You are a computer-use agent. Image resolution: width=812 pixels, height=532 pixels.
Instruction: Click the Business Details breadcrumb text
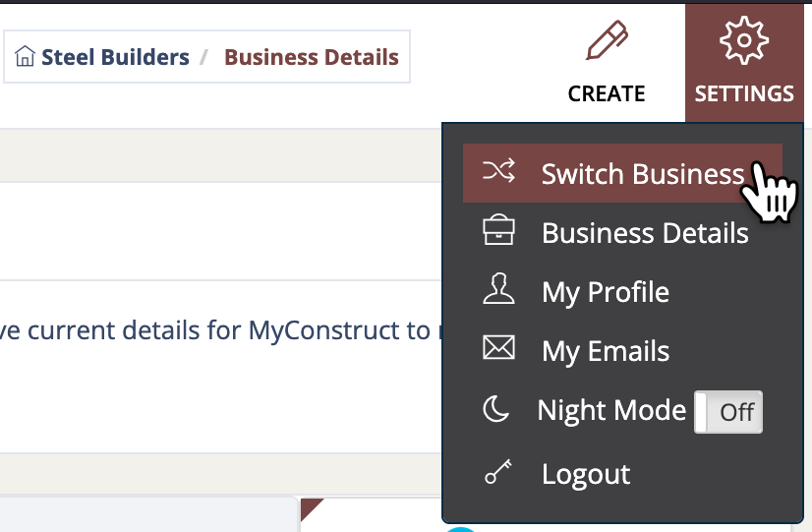(312, 57)
